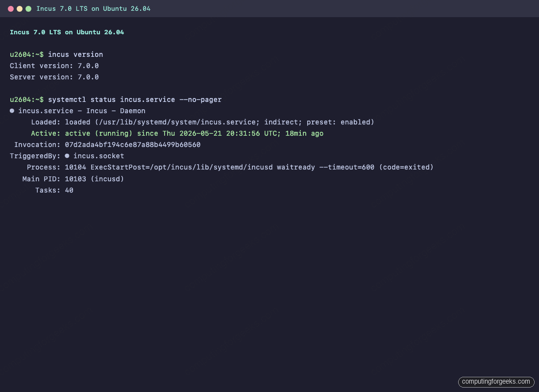This screenshot has height=392, width=539.
Task: Click 'Main PID: 10103 (incusd)' line
Action: (73, 179)
